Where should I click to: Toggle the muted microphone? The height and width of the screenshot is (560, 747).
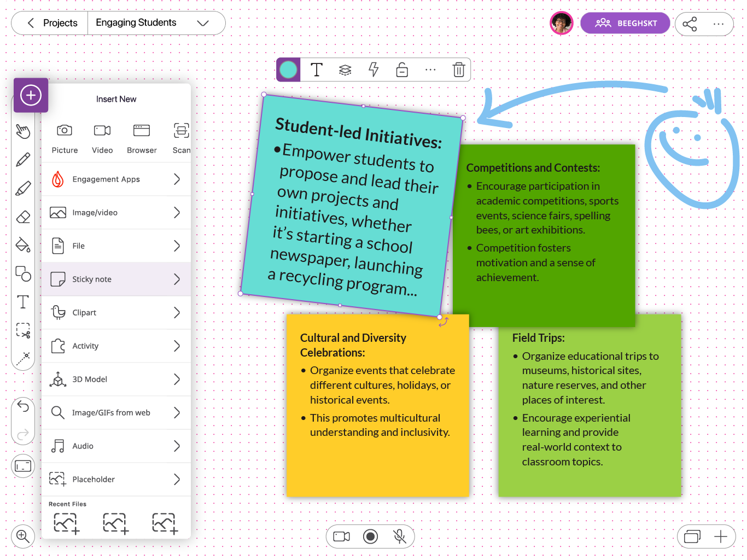[400, 536]
